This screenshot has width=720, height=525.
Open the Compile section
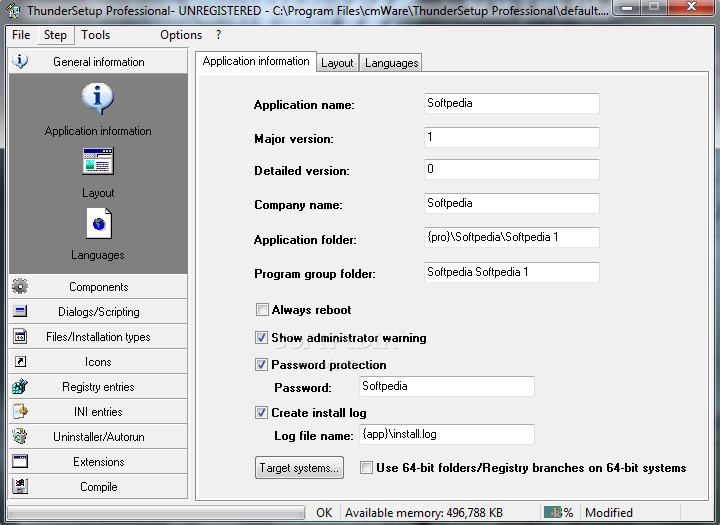(x=98, y=486)
